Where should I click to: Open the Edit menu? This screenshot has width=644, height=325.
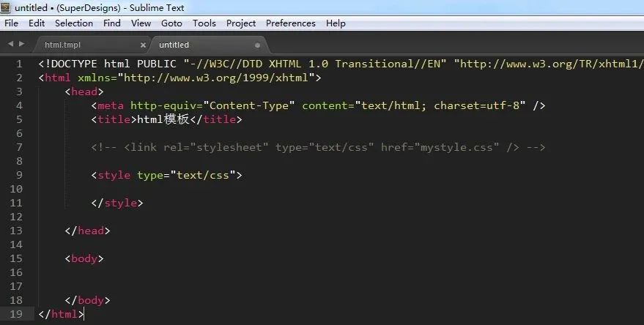coord(37,23)
